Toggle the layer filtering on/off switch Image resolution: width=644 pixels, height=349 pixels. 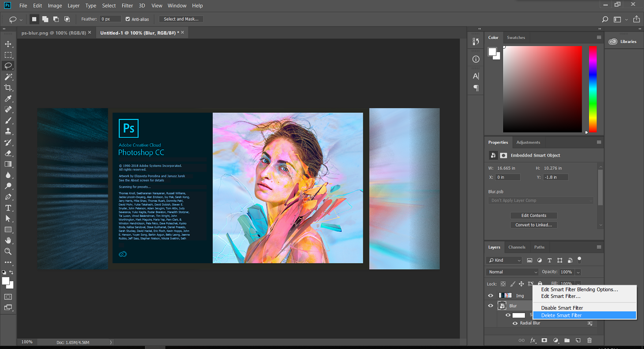(x=580, y=259)
